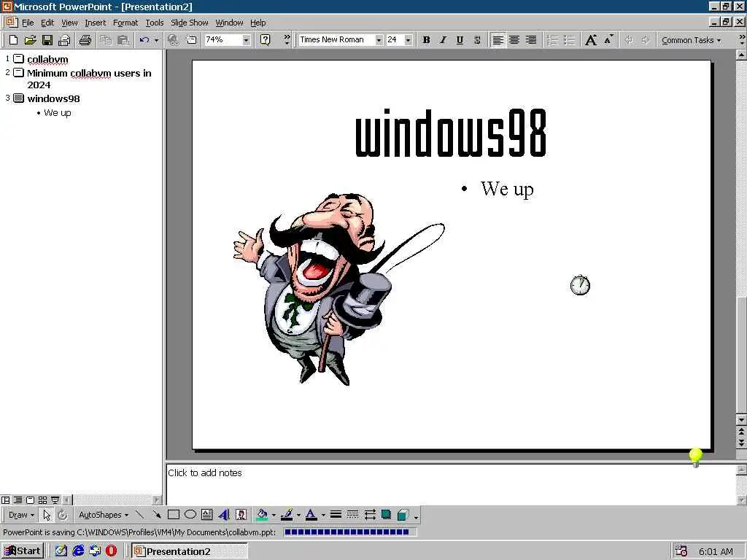747x560 pixels.
Task: Select the Oval shape tool
Action: pos(190,515)
